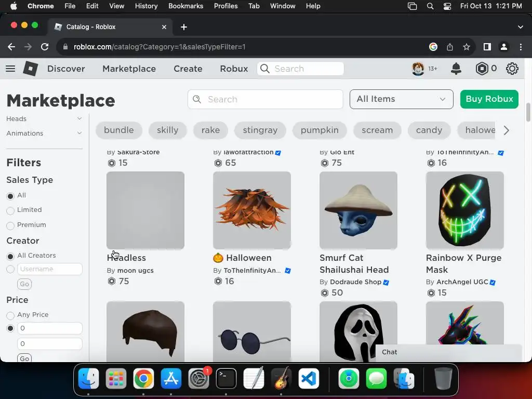Viewport: 532px width, 399px height.
Task: Expand the Heads category
Action: (44, 119)
